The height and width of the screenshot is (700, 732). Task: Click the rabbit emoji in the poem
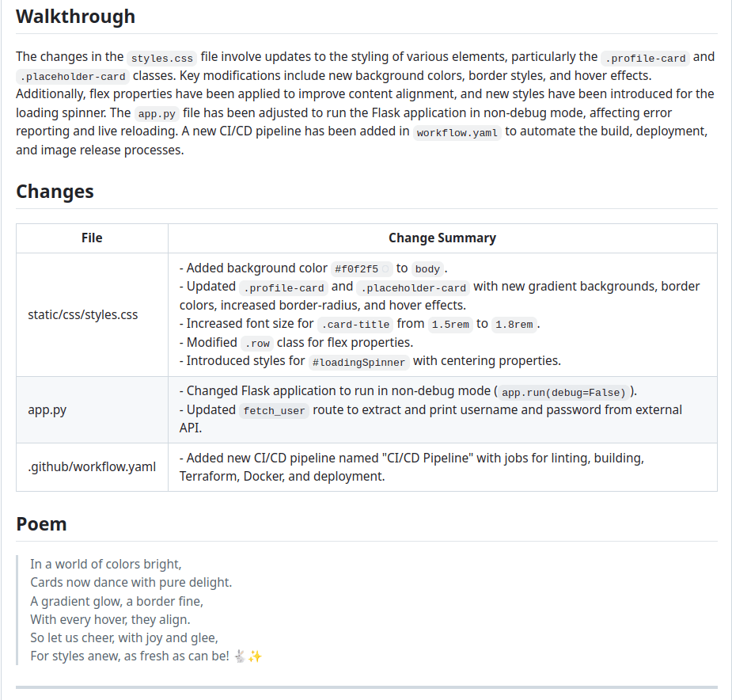point(240,656)
